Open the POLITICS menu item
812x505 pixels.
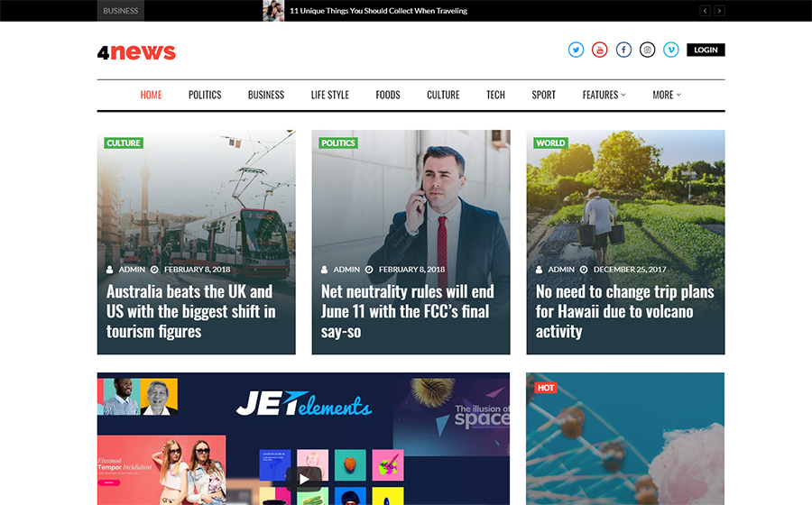(205, 95)
